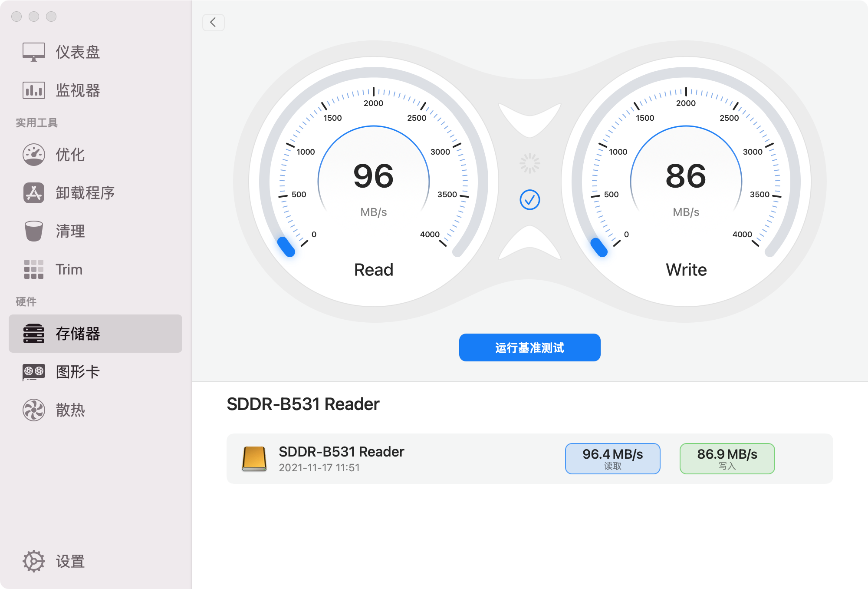Click the Write gauge blue needle
Screen dimensions: 868x589
[x=599, y=247]
